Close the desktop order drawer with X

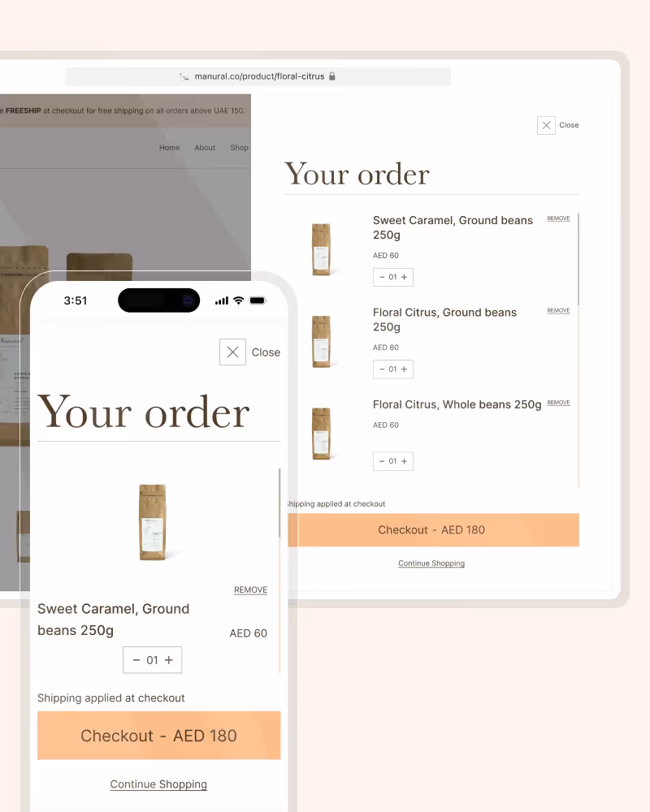click(x=546, y=125)
